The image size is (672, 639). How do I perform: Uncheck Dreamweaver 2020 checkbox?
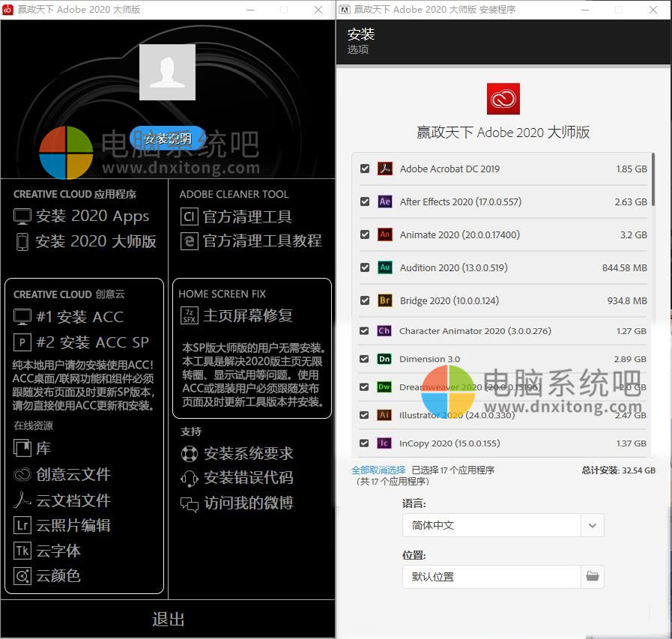[x=364, y=387]
